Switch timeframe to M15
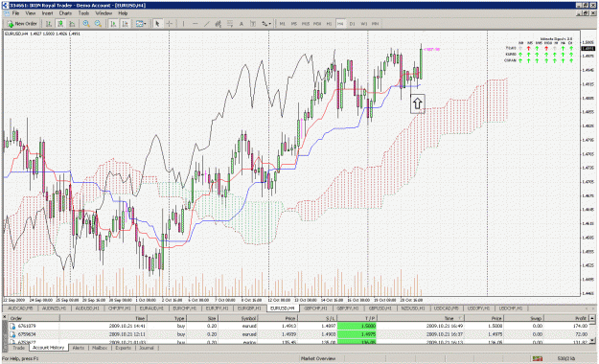The height and width of the screenshot is (364, 599). tap(306, 24)
